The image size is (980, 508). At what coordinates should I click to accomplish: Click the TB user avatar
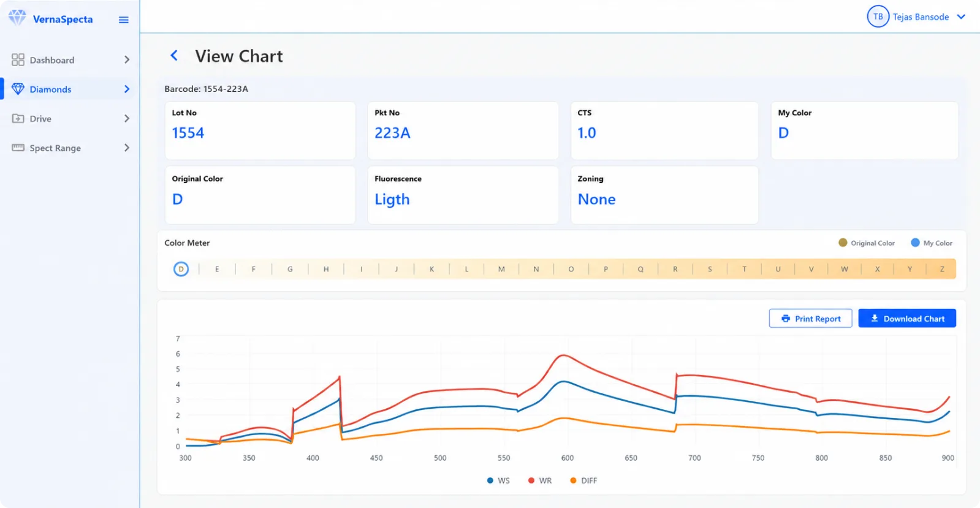[878, 17]
